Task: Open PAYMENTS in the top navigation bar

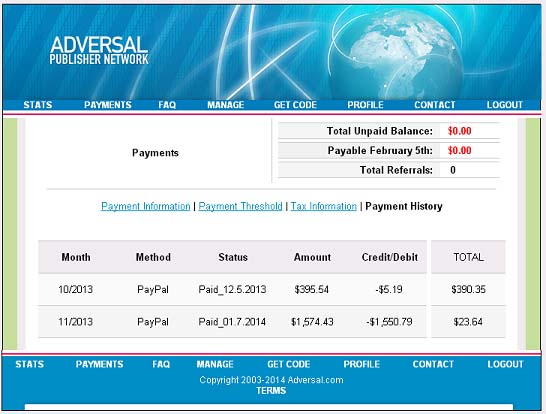Action: point(108,105)
